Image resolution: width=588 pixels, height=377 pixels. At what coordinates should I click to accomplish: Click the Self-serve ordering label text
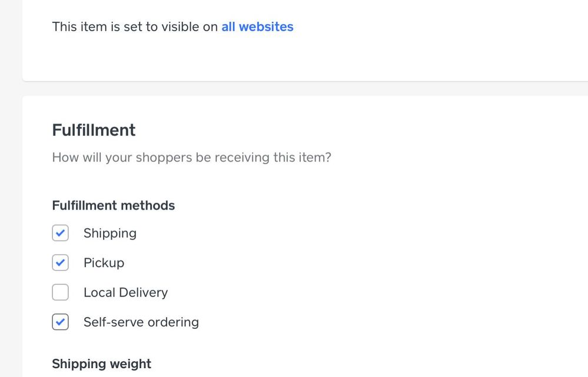tap(141, 322)
